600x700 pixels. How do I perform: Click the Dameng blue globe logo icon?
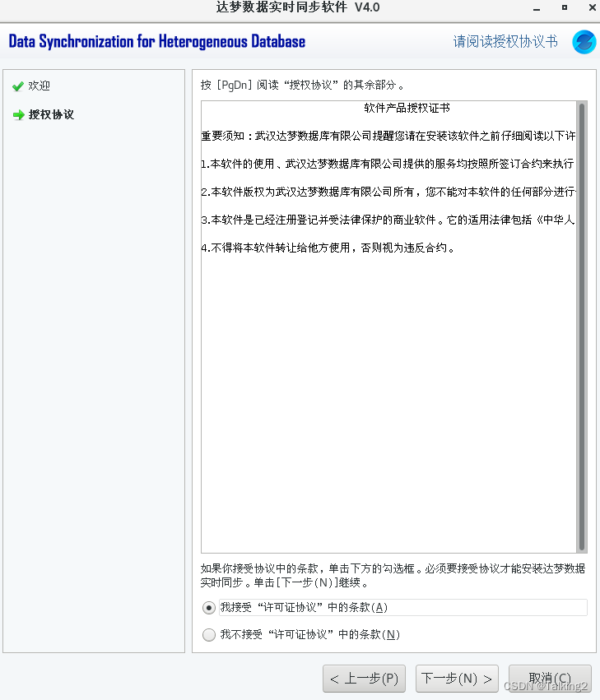(x=584, y=42)
